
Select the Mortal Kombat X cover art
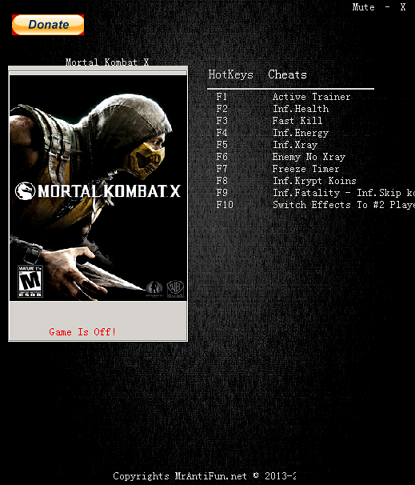pos(98,188)
